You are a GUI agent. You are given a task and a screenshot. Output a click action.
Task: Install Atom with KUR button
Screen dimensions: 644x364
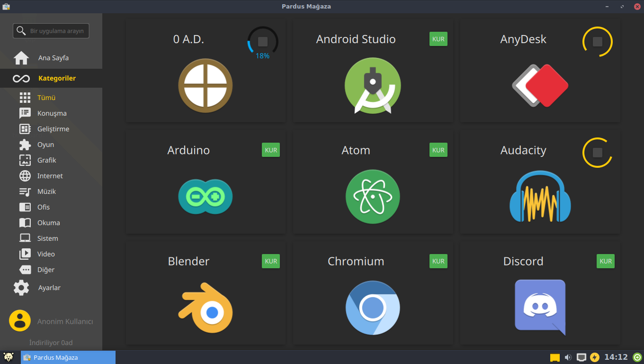tap(438, 150)
